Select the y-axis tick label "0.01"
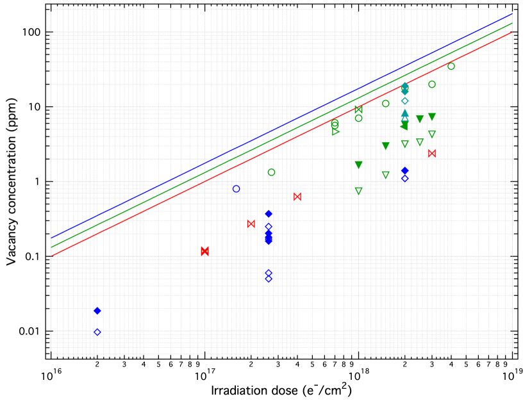The image size is (532, 401). (29, 332)
